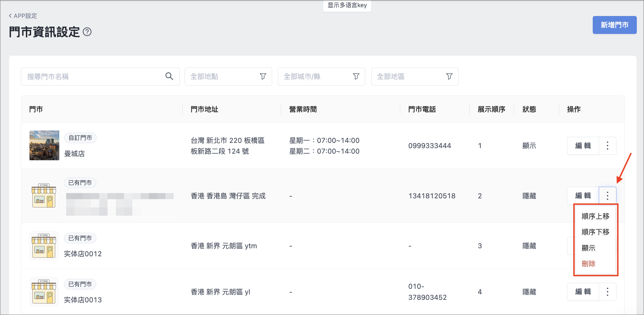Click phone number 0999333444
Image resolution: width=644 pixels, height=315 pixels.
[430, 146]
